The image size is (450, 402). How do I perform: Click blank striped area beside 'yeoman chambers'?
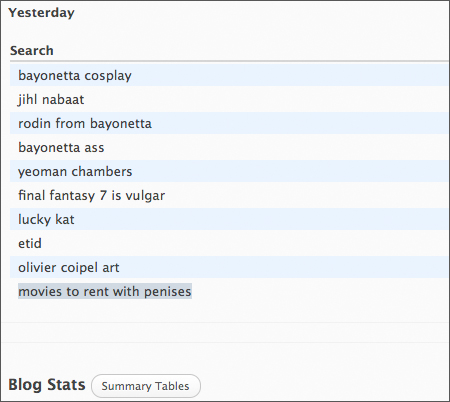pos(290,171)
